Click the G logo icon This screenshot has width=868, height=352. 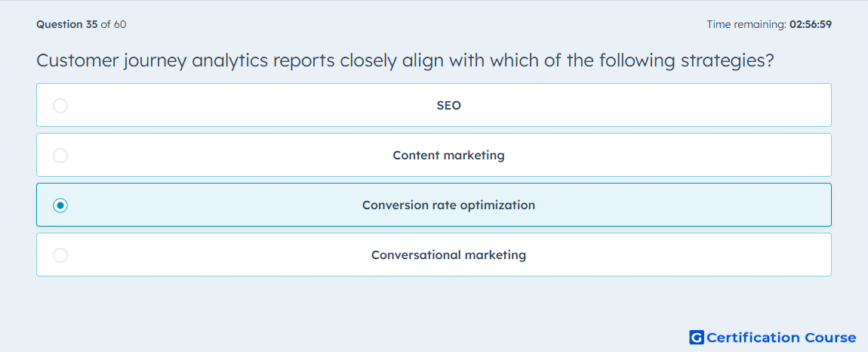(x=697, y=337)
